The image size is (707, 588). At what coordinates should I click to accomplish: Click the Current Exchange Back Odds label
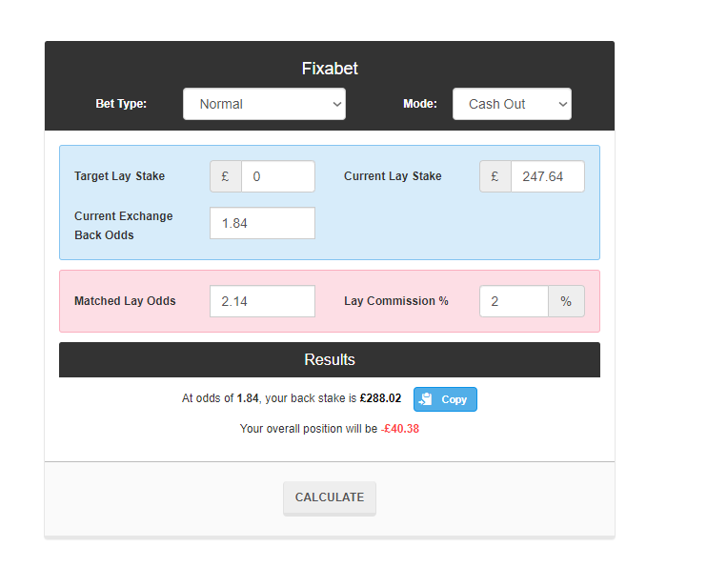click(124, 226)
